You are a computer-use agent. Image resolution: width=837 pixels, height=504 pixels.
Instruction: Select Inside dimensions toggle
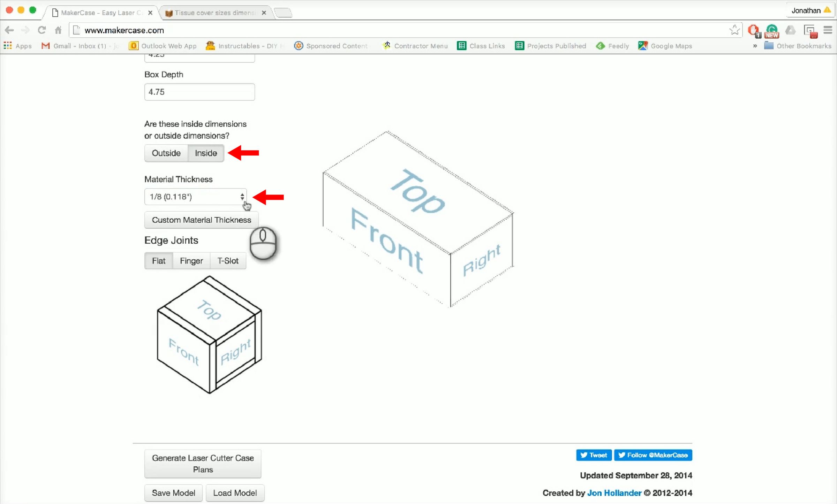tap(206, 153)
